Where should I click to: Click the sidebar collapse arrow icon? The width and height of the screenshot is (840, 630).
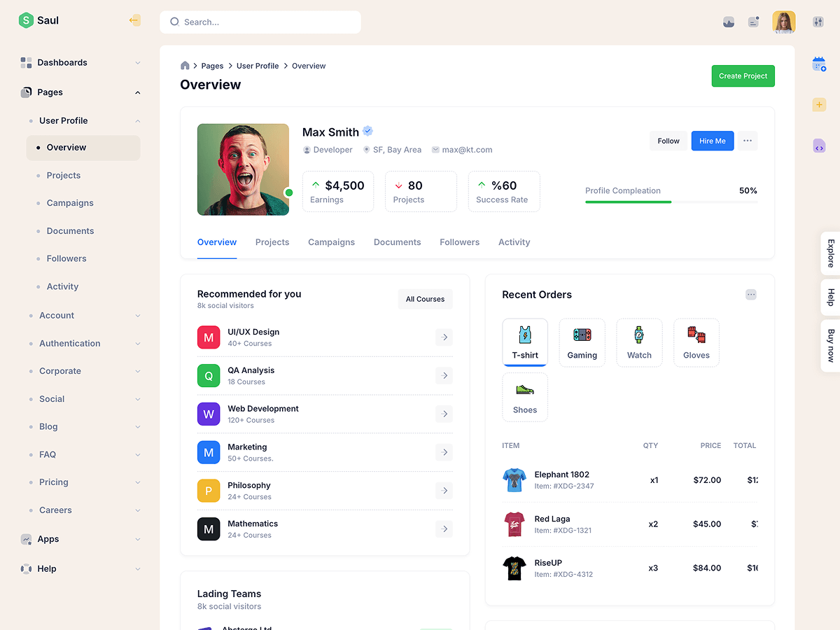(x=134, y=20)
